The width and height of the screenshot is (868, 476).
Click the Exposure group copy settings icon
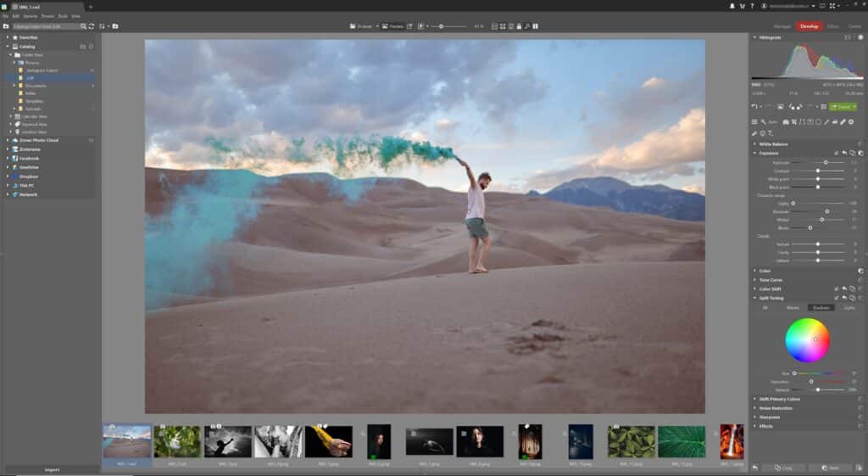click(853, 153)
